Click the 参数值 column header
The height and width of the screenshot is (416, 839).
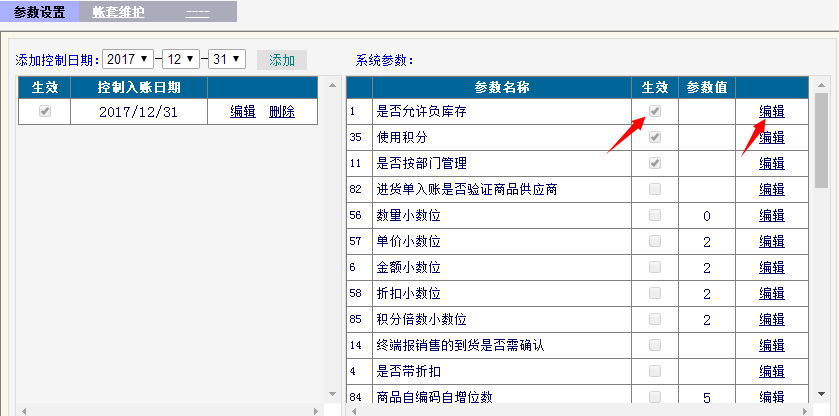click(x=707, y=87)
